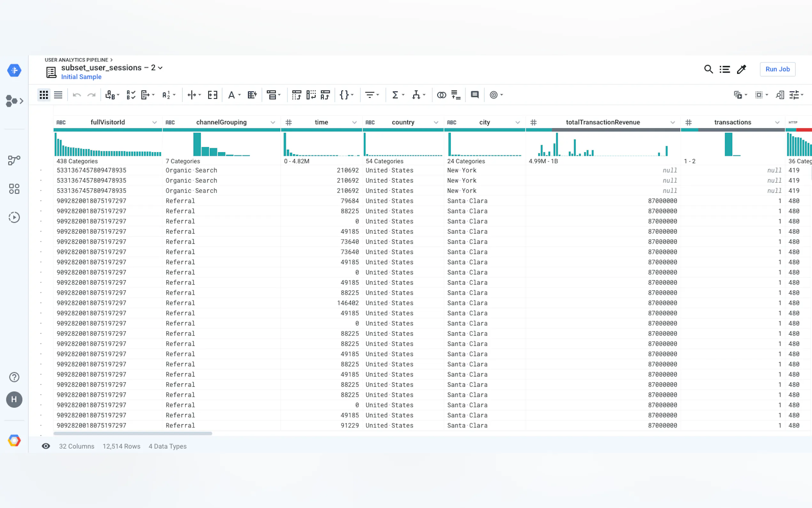
Task: Open the Jobs play-circle sidebar icon
Action: coord(14,218)
